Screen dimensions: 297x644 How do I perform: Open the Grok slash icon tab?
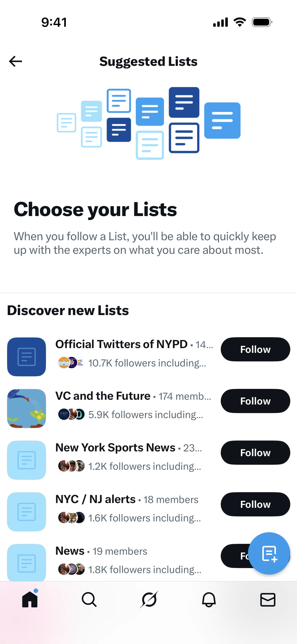[149, 599]
